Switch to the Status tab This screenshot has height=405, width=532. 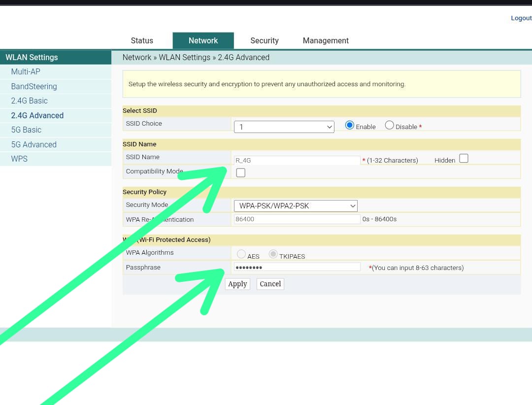point(142,40)
